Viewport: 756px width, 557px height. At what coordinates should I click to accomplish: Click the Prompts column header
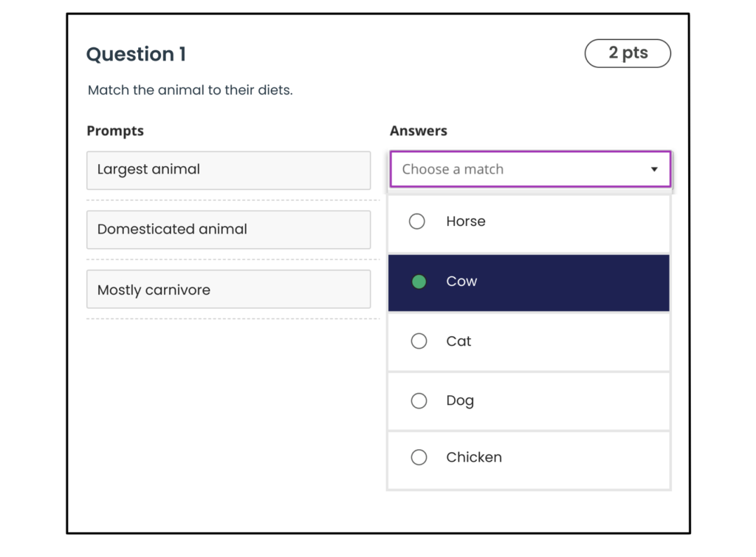[x=115, y=131]
